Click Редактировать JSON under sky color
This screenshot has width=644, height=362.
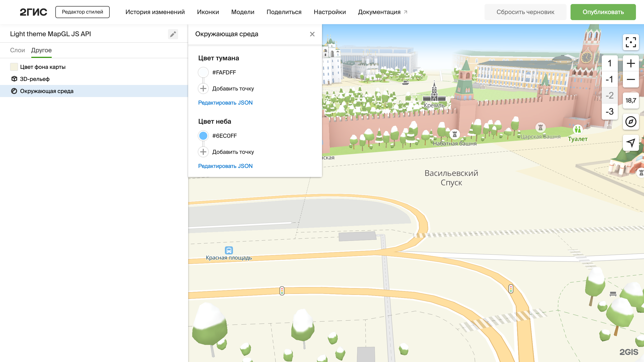click(225, 166)
